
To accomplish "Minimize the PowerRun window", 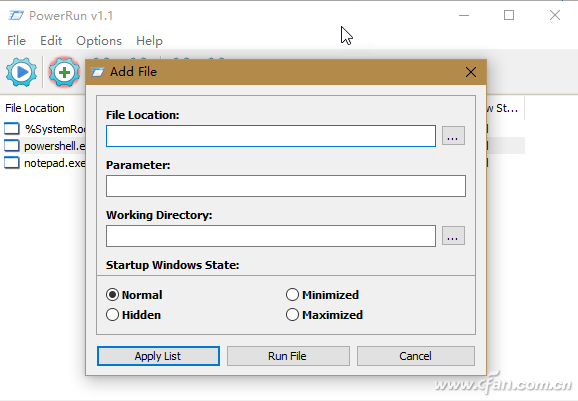I will [464, 15].
